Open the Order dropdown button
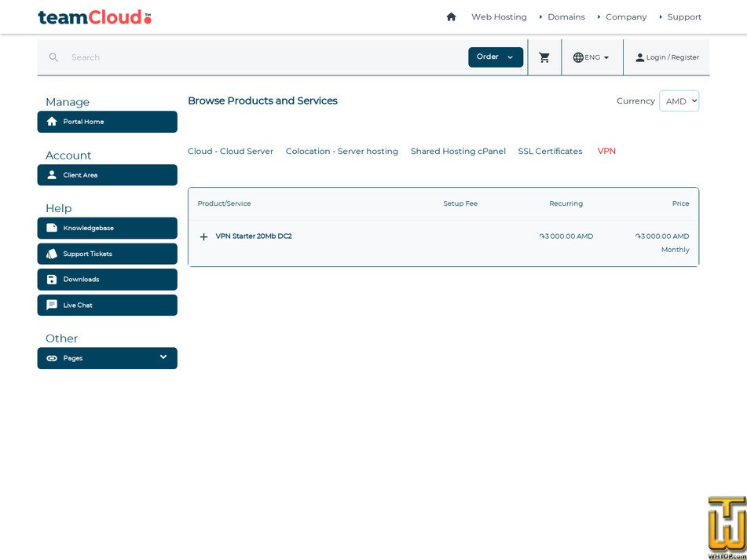The image size is (747, 560). pyautogui.click(x=496, y=57)
